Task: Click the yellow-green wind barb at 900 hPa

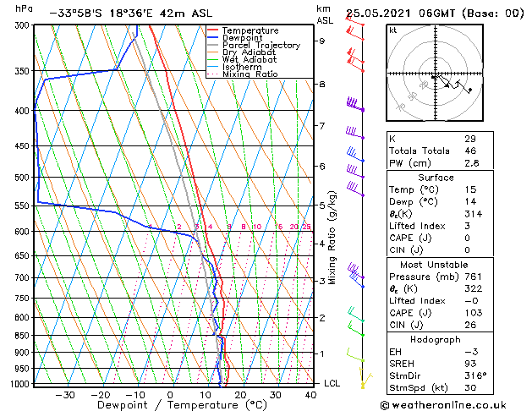Action: tap(355, 354)
